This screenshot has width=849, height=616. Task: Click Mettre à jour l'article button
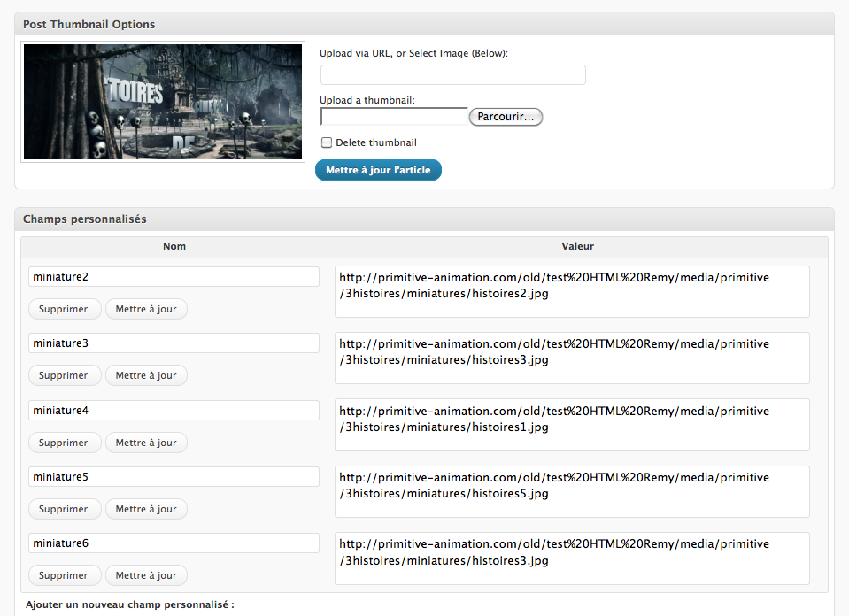379,170
